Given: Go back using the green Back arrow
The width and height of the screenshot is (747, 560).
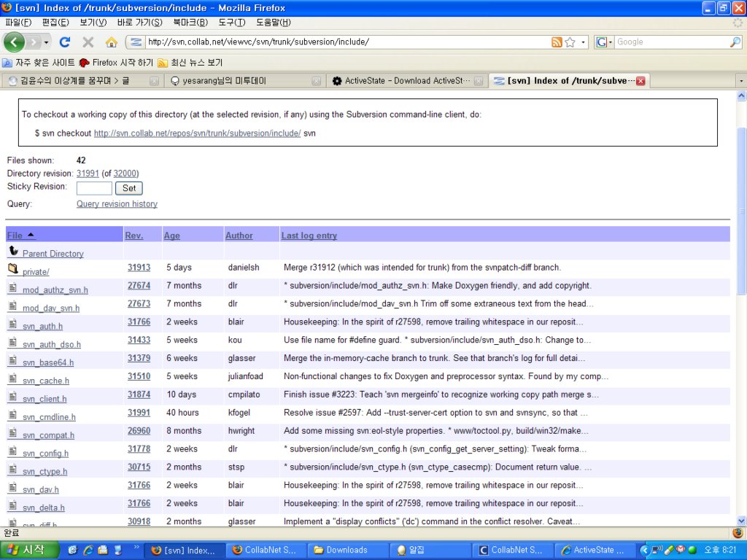Looking at the screenshot, I should pyautogui.click(x=14, y=42).
